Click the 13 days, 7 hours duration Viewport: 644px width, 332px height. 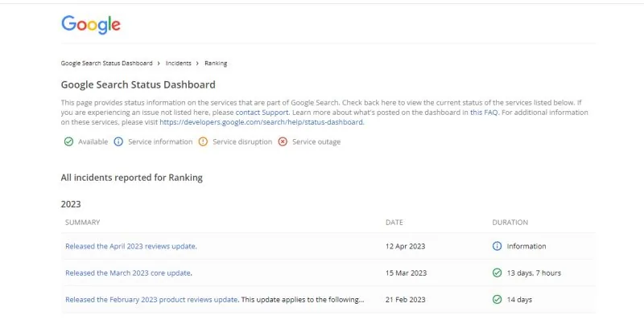534,273
